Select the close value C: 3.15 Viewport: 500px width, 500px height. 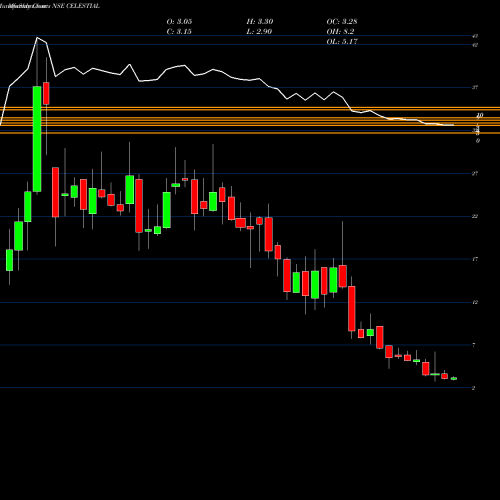tap(179, 31)
